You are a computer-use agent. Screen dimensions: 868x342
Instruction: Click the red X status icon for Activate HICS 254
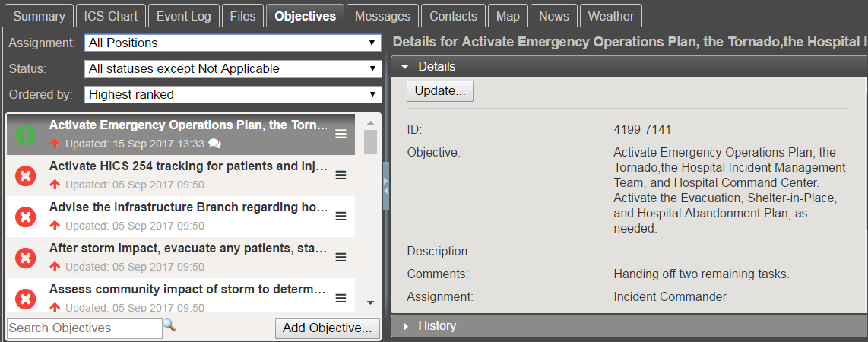(26, 176)
